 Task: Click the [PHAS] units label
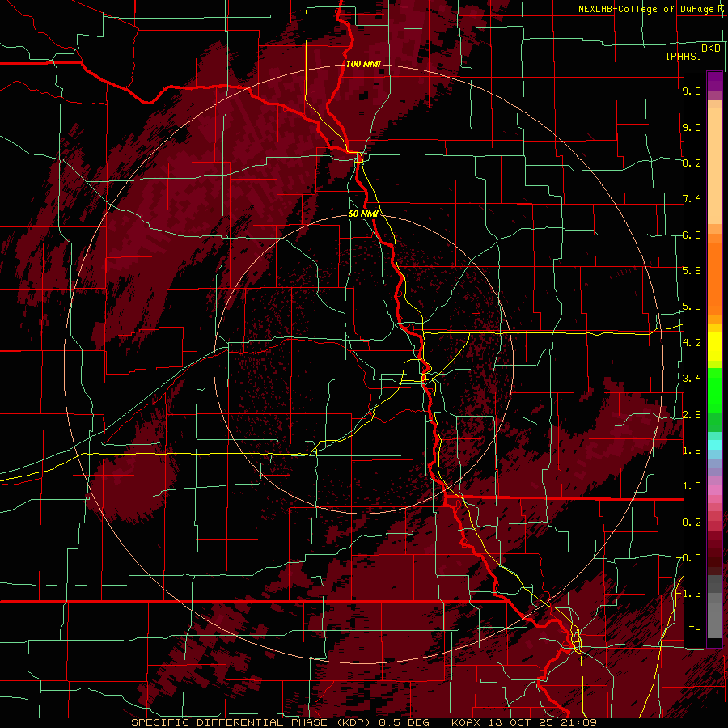point(684,57)
